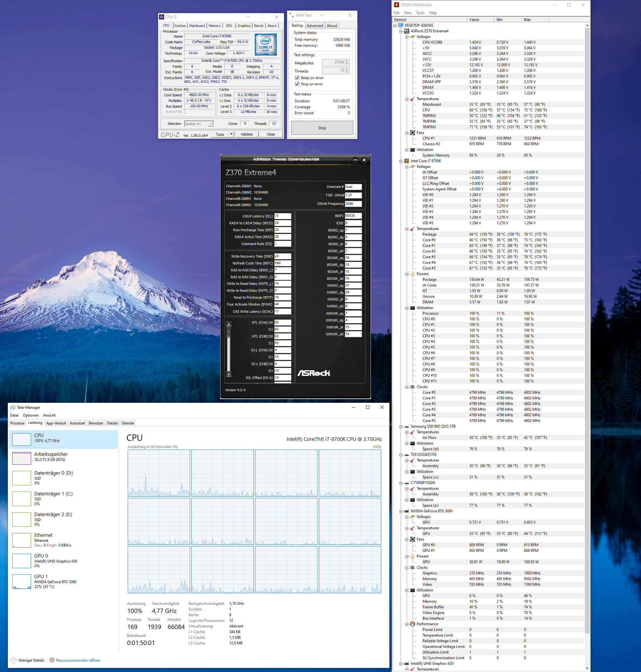
Task: Click the Samsung SSD 860 QVO drive icon
Action: [407, 426]
